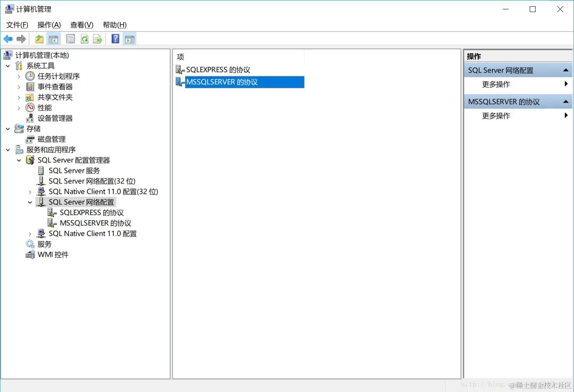Expand SQL Native Client 11.0 配置(32 位)
This screenshot has width=574, height=392.
(30, 192)
